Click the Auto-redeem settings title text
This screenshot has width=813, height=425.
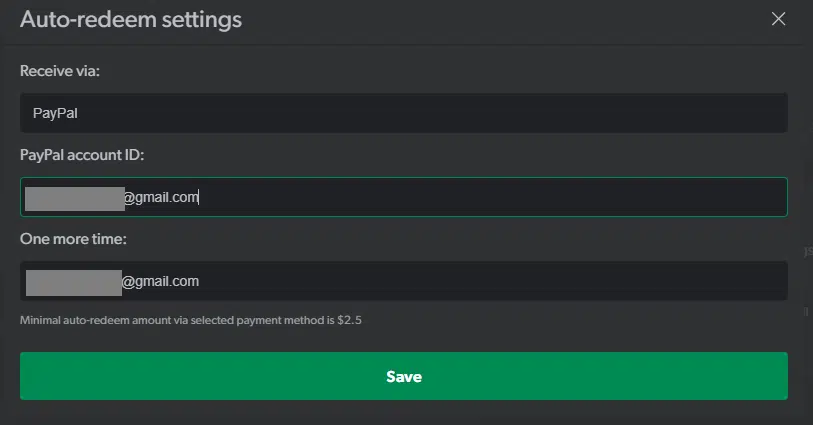(x=131, y=19)
